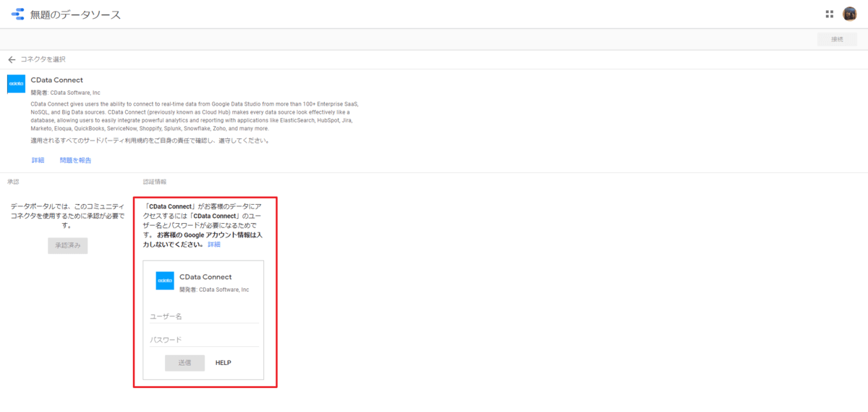
Task: Open the 詳細 link in credentials notice
Action: point(214,245)
